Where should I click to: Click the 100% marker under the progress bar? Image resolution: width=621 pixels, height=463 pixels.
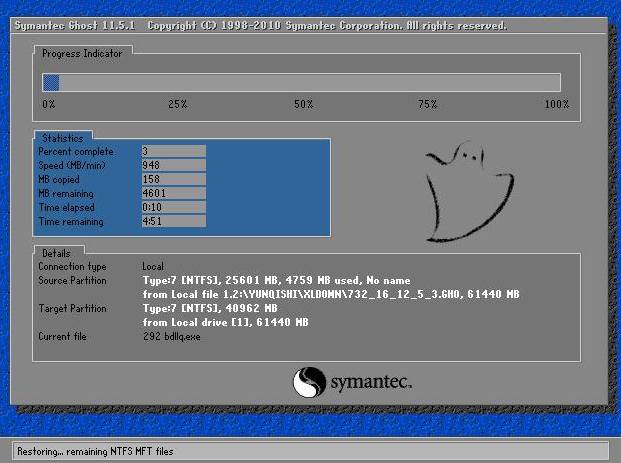pyautogui.click(x=556, y=104)
